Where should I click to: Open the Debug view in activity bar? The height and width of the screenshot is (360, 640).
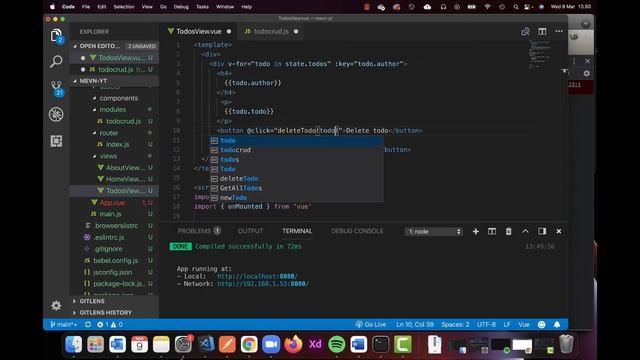[56, 114]
